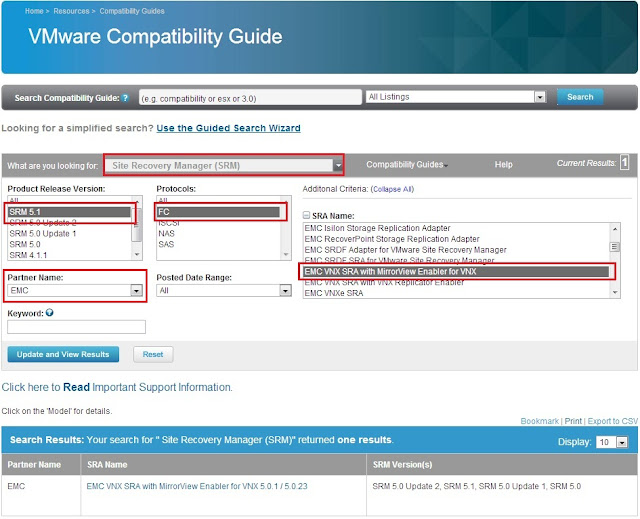Click the Protocols list scroll down arrow
Image resolution: width=640 pixels, height=519 pixels.
pos(286,255)
